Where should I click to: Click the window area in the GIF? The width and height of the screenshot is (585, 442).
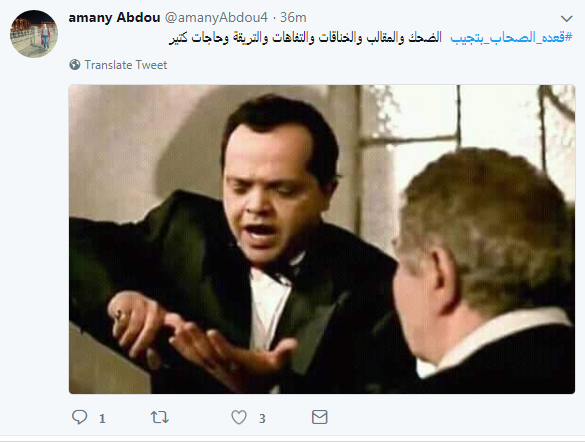(466, 123)
